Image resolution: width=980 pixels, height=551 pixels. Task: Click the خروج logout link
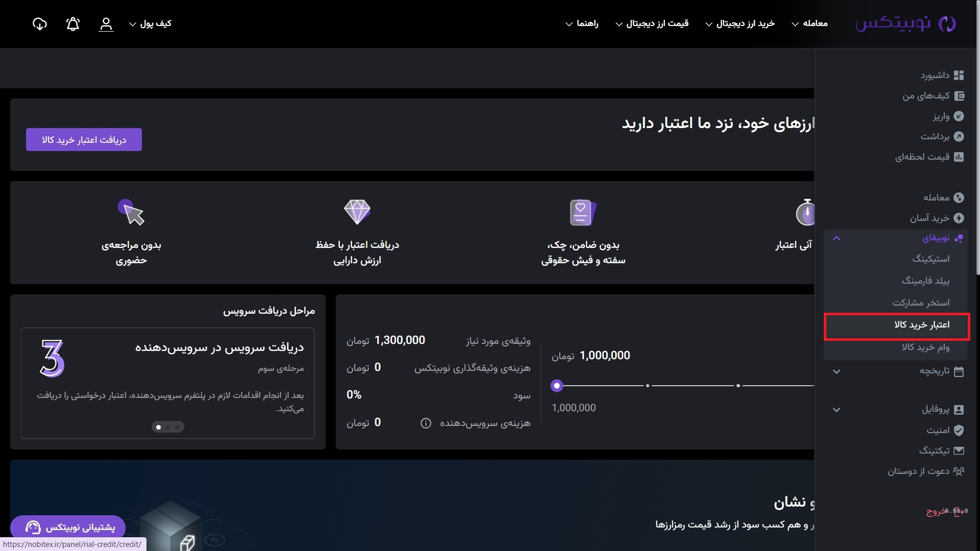pyautogui.click(x=937, y=511)
